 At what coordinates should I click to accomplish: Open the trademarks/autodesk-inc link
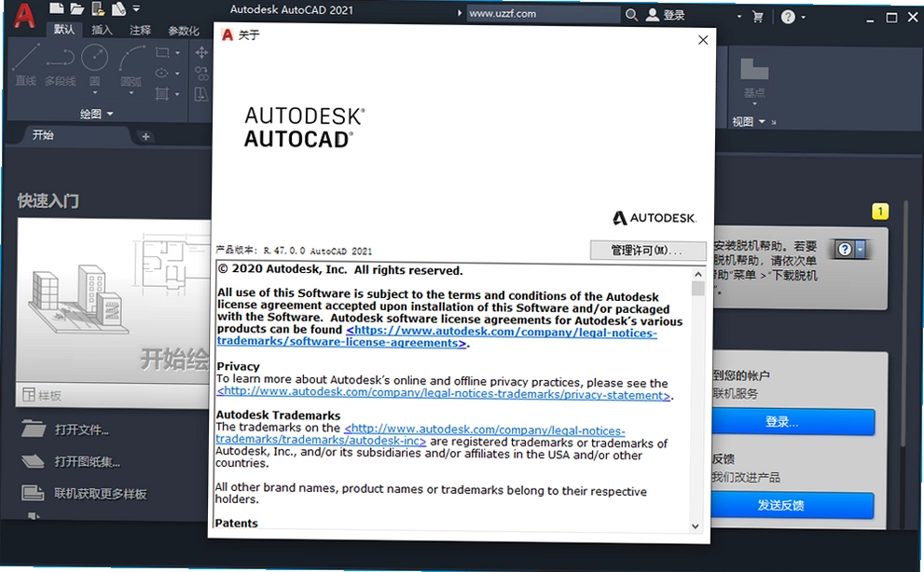tap(421, 435)
